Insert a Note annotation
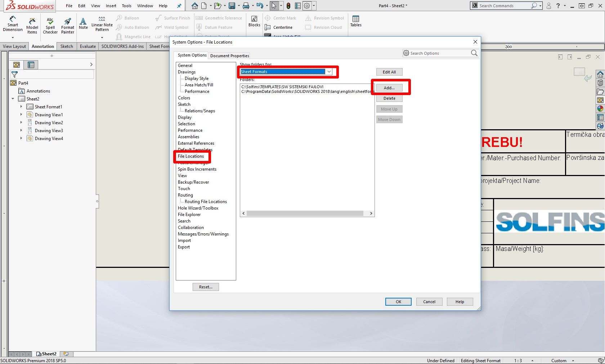This screenshot has height=364, width=605. point(83,23)
